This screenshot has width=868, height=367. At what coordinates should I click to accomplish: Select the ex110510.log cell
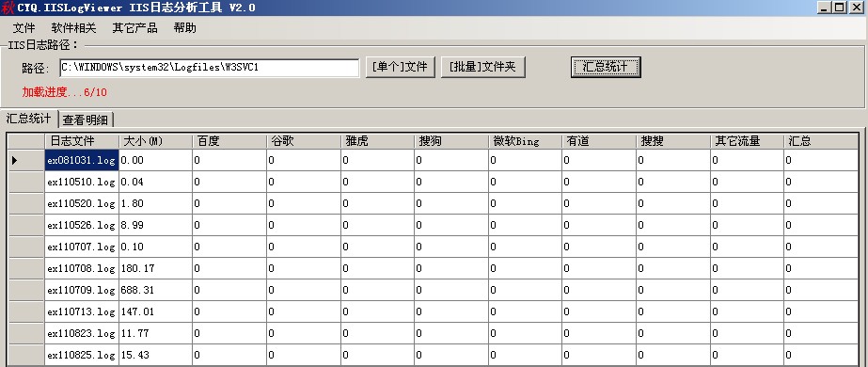coord(82,182)
